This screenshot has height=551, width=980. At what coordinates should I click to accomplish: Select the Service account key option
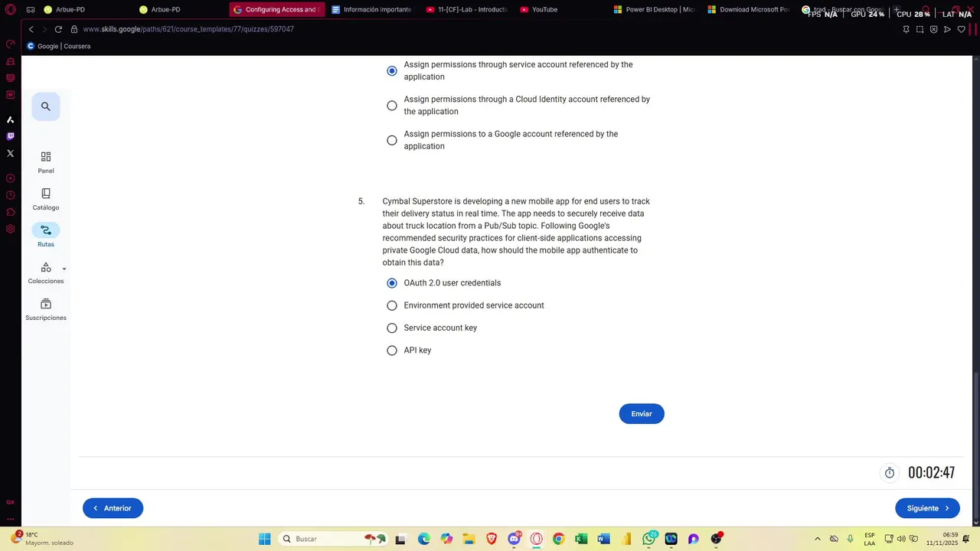(392, 328)
